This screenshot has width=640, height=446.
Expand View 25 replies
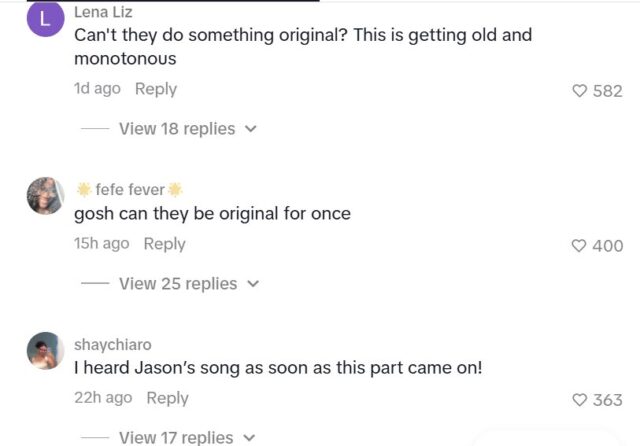point(176,284)
